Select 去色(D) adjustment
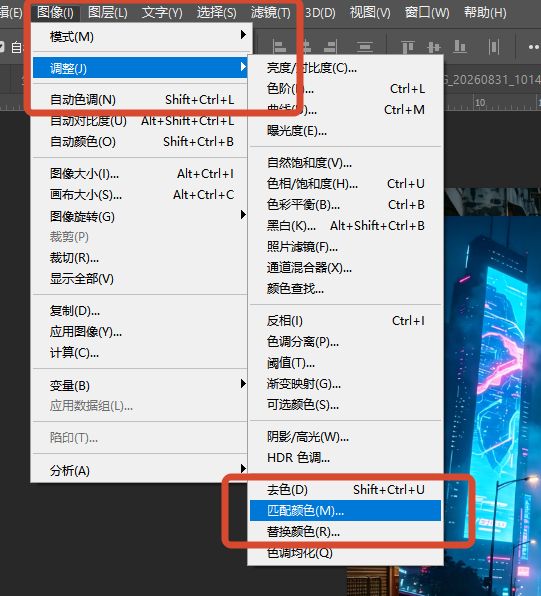The width and height of the screenshot is (541, 596). 346,490
